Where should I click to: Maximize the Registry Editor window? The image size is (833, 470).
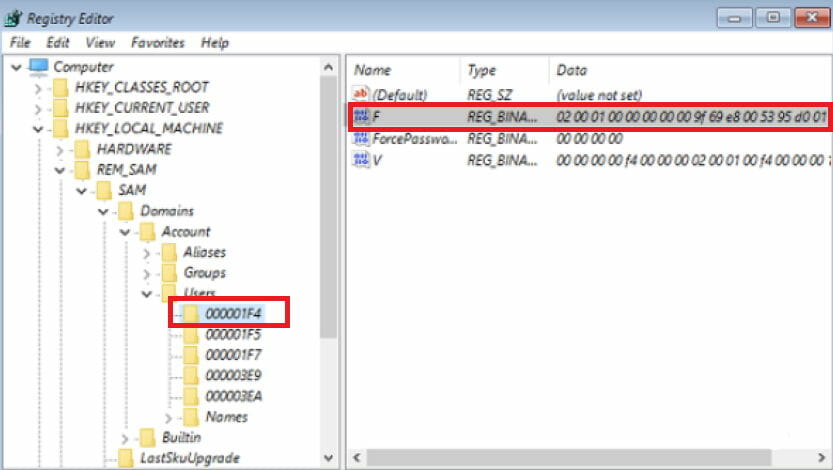[x=773, y=18]
